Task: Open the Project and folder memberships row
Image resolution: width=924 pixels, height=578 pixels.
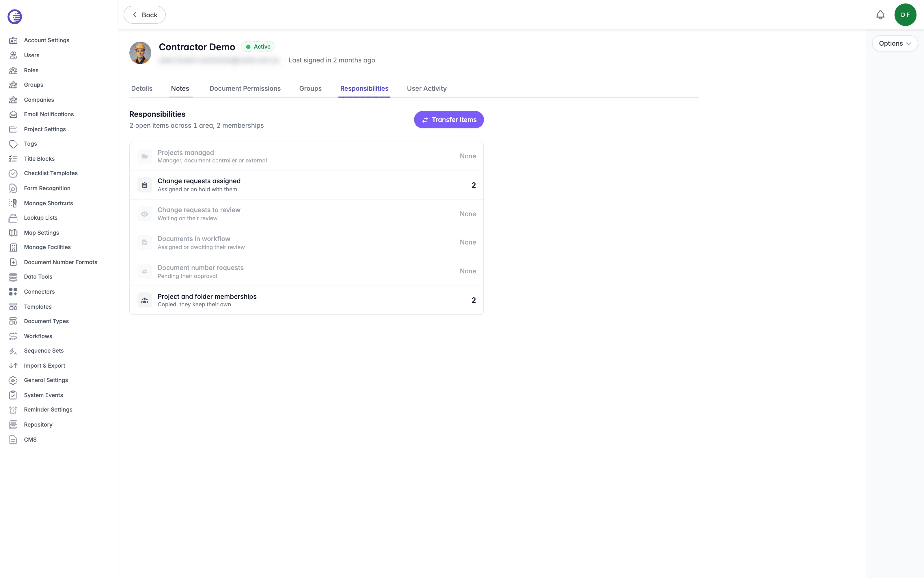Action: click(x=306, y=301)
